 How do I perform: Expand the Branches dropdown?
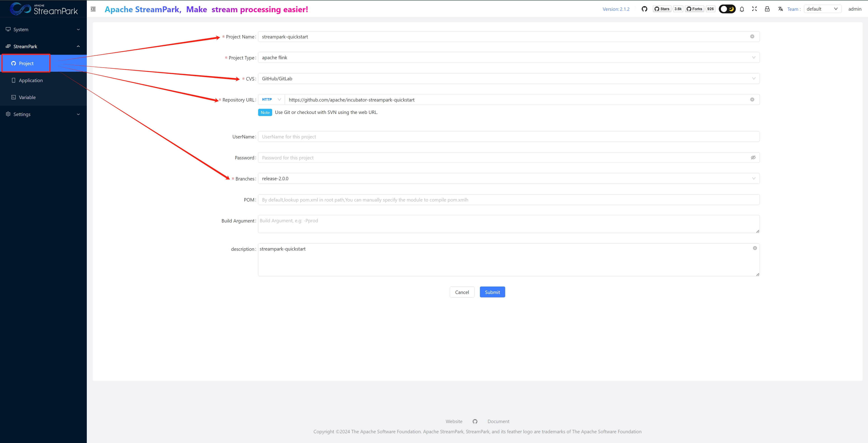(508, 179)
